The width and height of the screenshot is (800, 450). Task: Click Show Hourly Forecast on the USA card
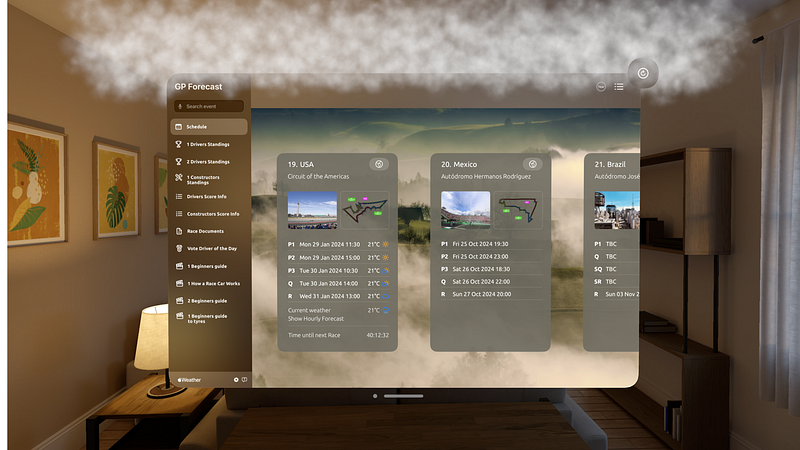[315, 319]
